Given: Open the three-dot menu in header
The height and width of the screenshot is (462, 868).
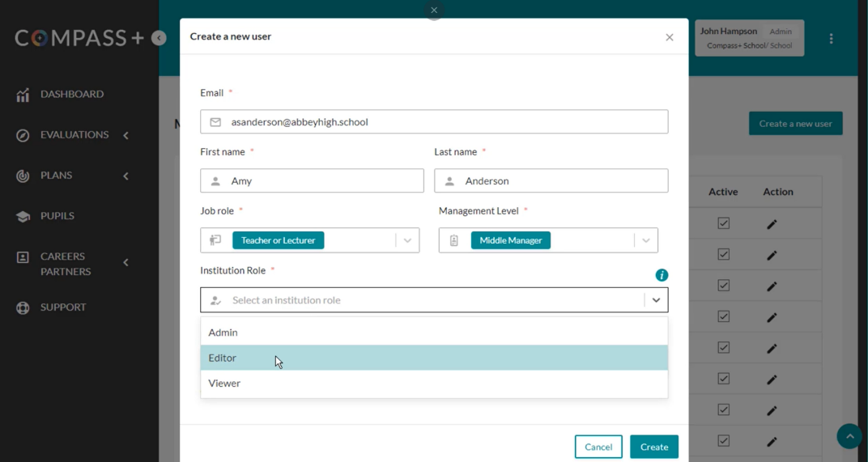Looking at the screenshot, I should click(831, 39).
